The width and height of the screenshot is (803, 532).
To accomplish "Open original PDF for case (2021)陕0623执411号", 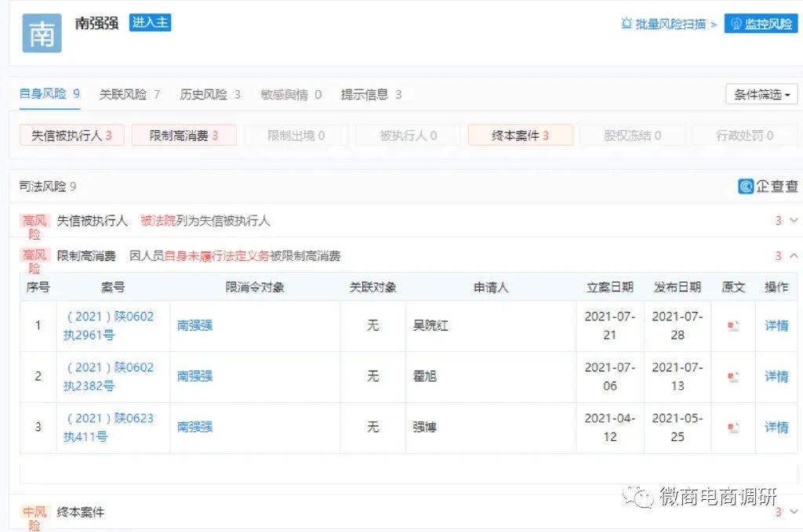I will pos(732,427).
